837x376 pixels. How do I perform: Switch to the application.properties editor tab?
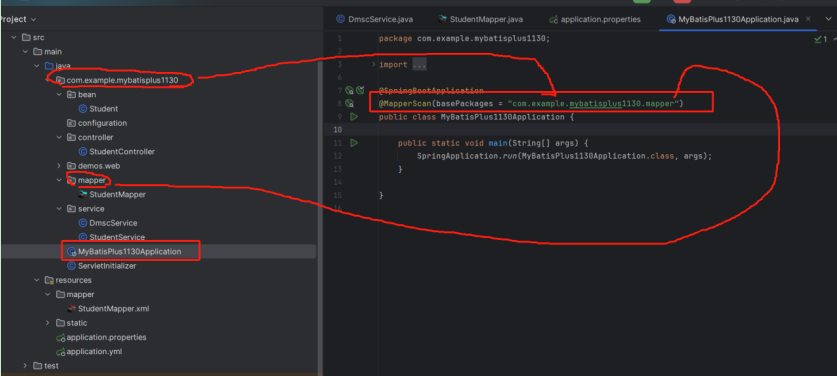pyautogui.click(x=595, y=19)
